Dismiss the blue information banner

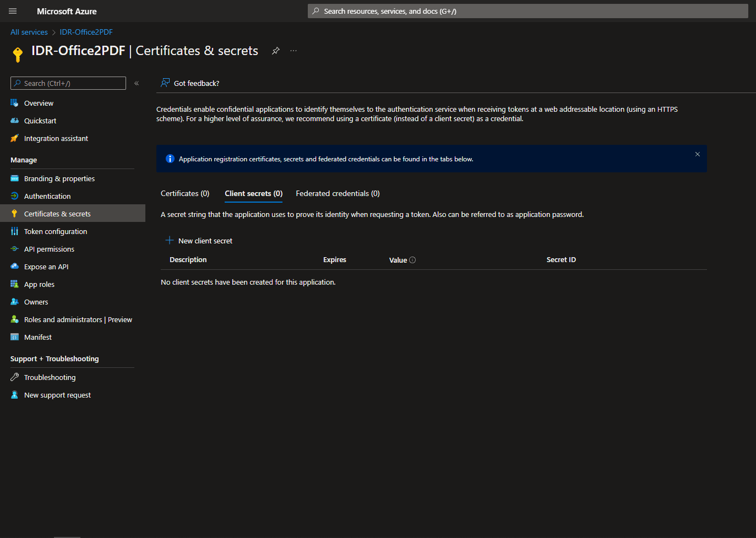click(697, 154)
